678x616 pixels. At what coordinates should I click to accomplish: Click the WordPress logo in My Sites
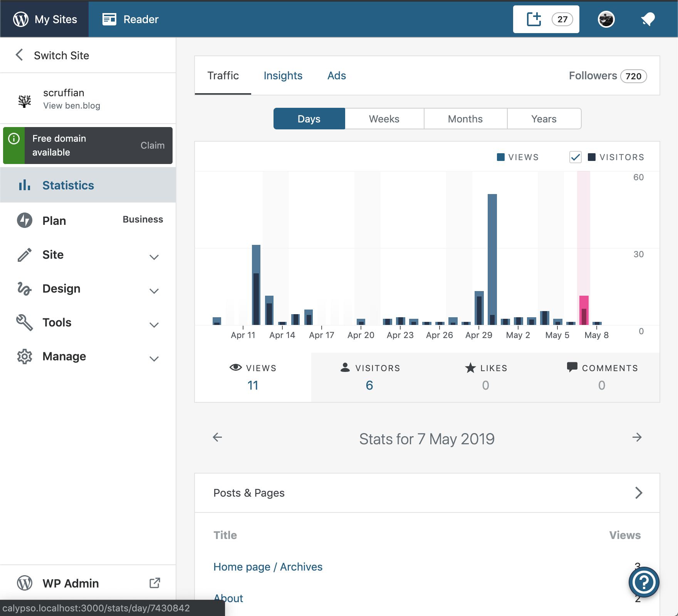[x=21, y=19]
